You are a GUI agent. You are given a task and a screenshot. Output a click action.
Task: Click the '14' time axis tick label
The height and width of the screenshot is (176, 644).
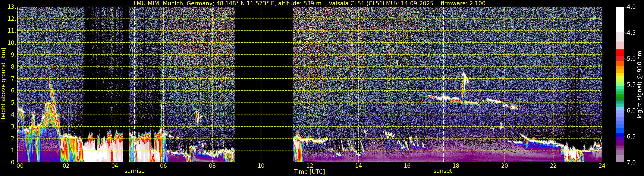click(x=358, y=166)
